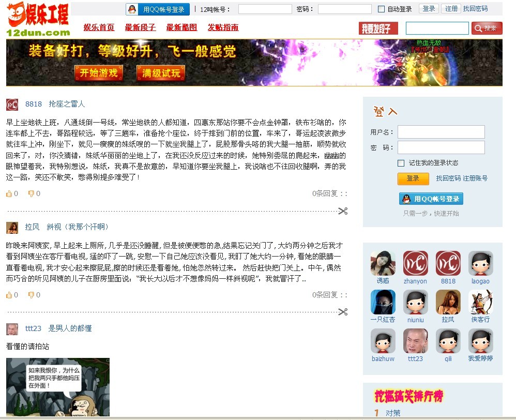Open the 是男人的都懂 post title
The width and height of the screenshot is (516, 420).
70,328
